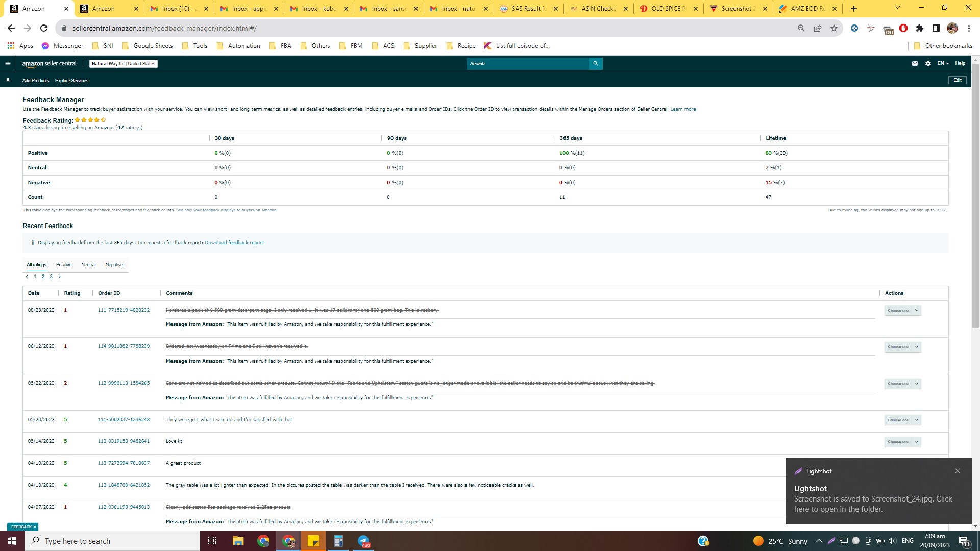This screenshot has height=551, width=980.
Task: Open the FBA bookmarks folder
Action: click(280, 46)
